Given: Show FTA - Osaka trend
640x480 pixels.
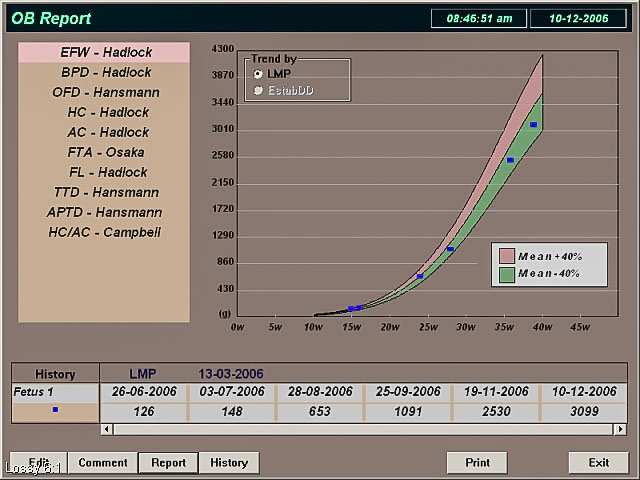Looking at the screenshot, I should point(104,152).
